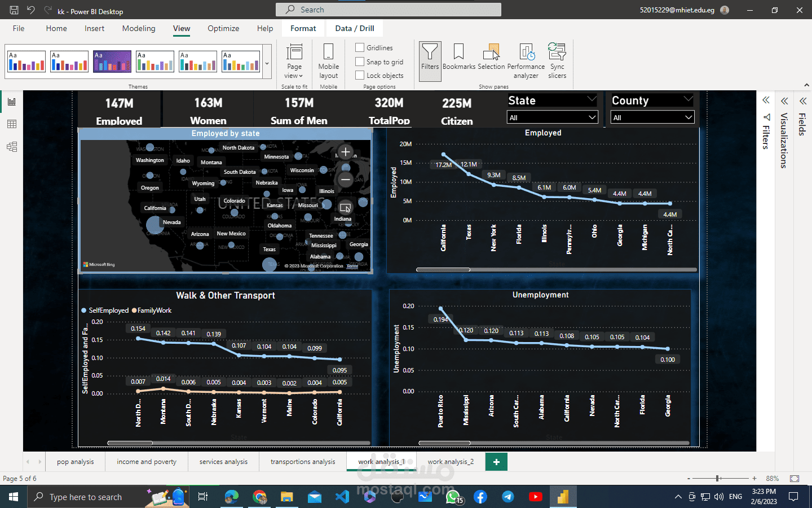Click the search box in title bar
Viewport: 812px width, 508px height.
[389, 10]
